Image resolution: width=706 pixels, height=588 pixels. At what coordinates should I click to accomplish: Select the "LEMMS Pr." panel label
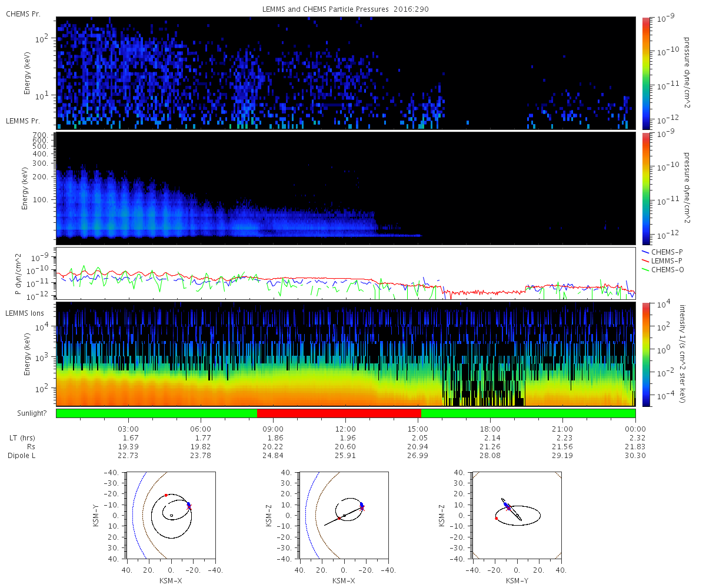point(22,121)
